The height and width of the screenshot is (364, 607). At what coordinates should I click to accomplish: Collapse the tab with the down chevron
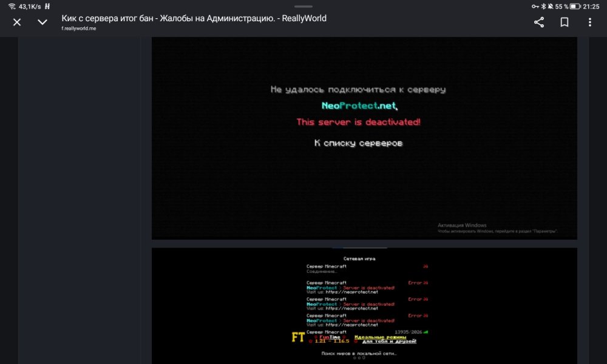[x=42, y=22]
